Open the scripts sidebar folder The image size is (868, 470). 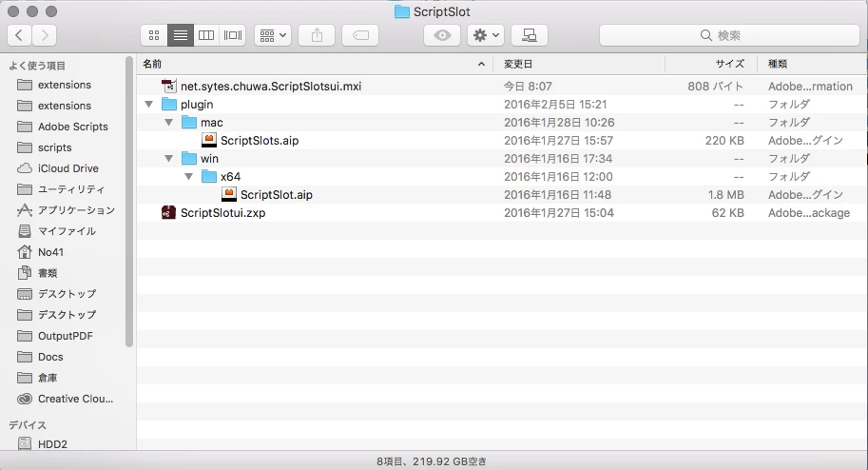tap(54, 147)
